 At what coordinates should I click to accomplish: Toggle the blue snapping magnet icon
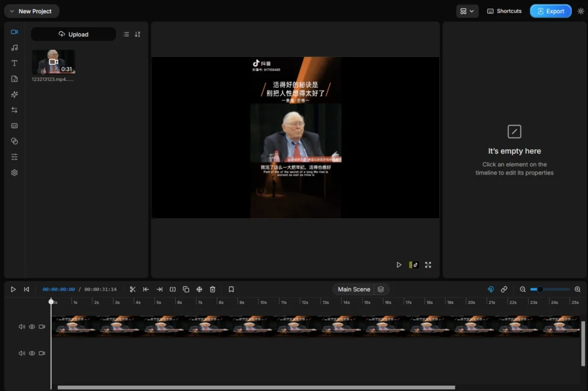coord(490,289)
